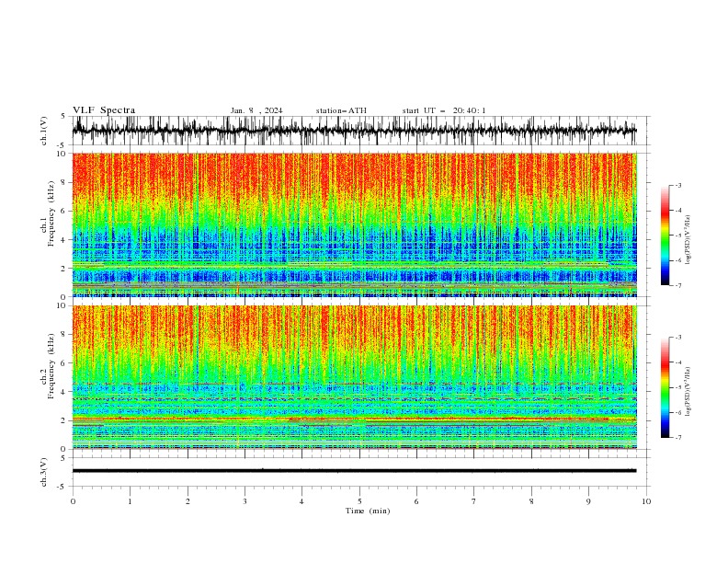Image resolution: width=728 pixels, height=563 pixels.
Task: Click the "start UT = 20:40:1" header text
Action: (444, 110)
